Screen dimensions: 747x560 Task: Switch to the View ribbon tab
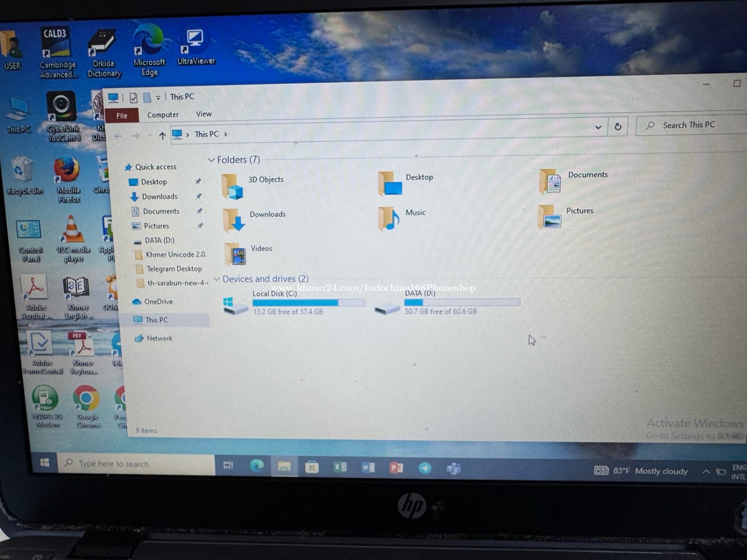(x=204, y=114)
